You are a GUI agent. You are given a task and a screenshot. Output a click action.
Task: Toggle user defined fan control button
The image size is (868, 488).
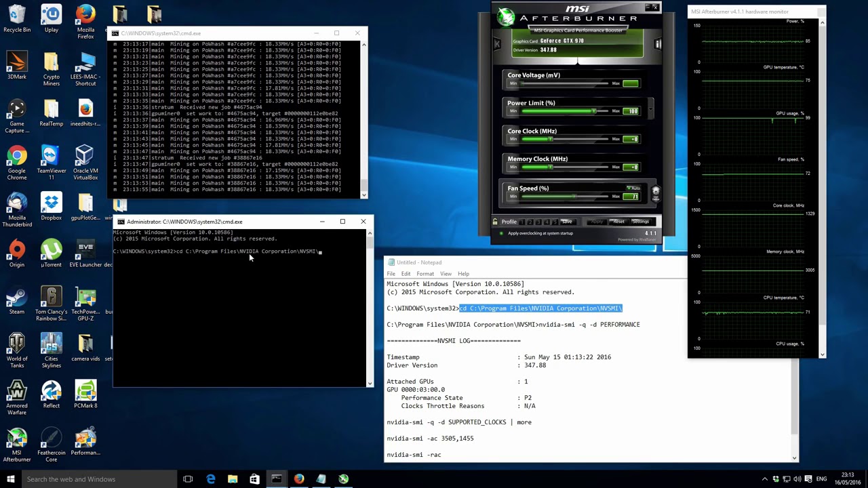[x=656, y=193]
